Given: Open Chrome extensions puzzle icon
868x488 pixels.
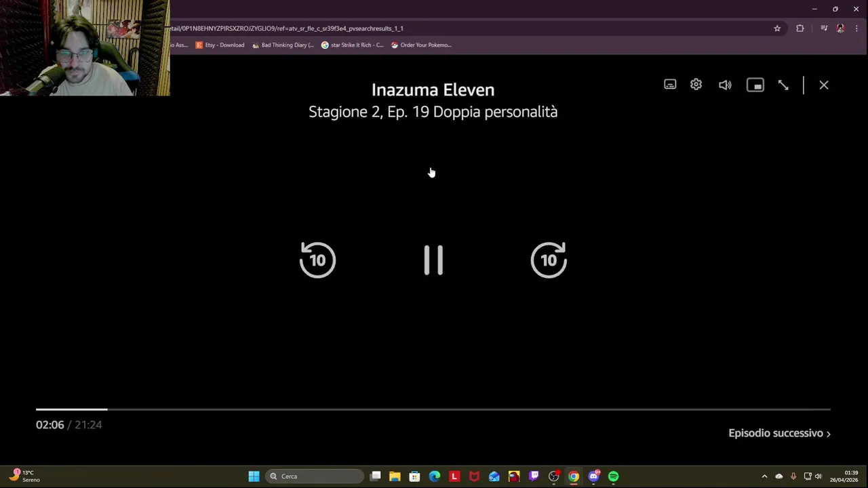Looking at the screenshot, I should (x=800, y=28).
